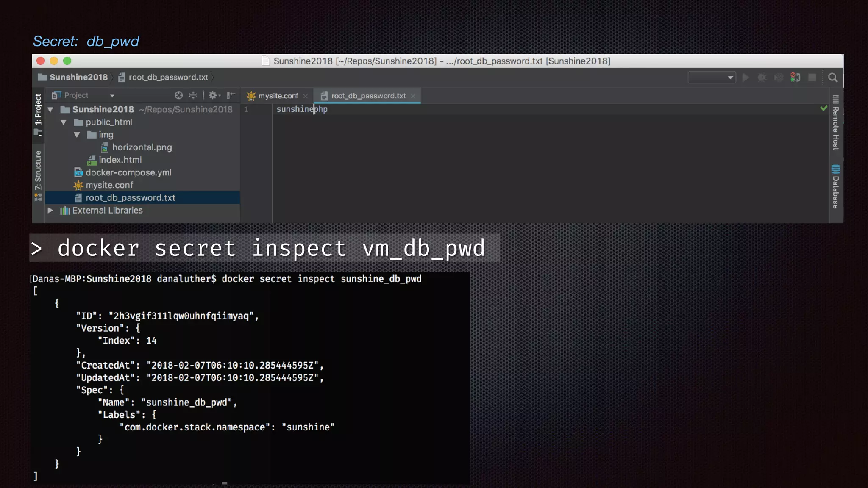Click the sun icon on mysite.conf tab

coord(251,96)
